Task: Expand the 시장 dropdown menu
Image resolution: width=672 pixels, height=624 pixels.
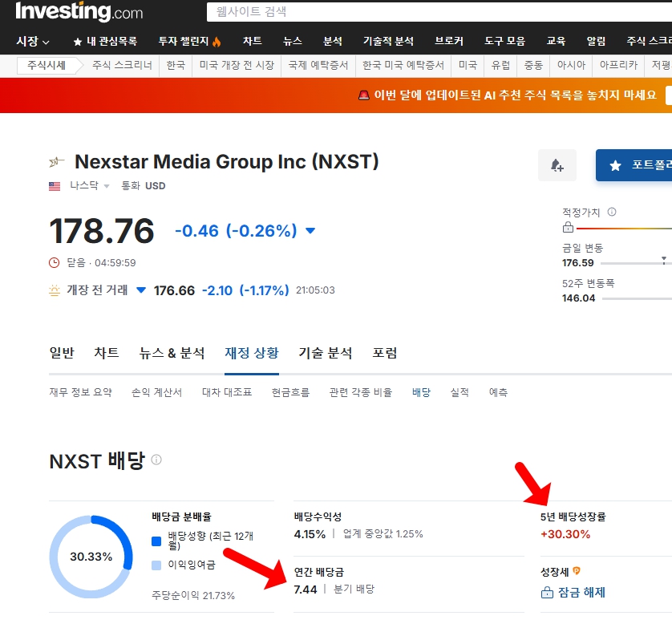Action: 33,42
